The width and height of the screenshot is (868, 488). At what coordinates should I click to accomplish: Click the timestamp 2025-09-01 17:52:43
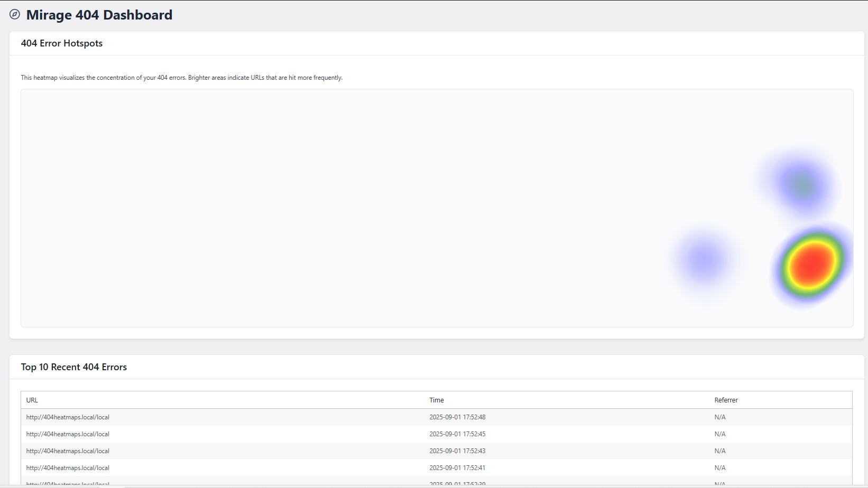click(457, 451)
